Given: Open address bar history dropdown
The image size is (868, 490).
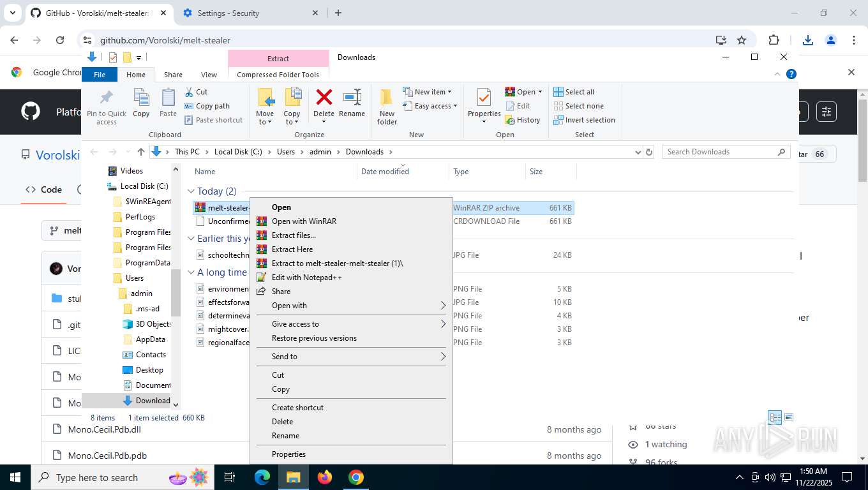Looking at the screenshot, I should coord(638,152).
